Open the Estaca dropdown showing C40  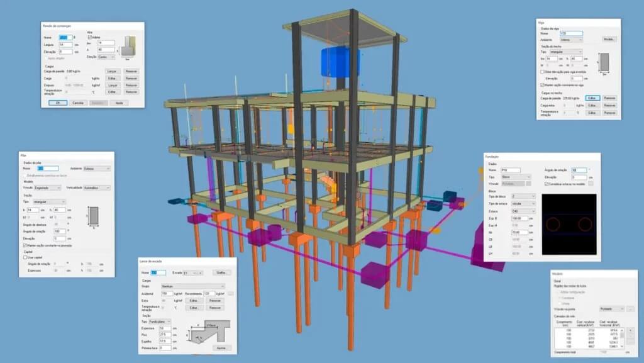click(524, 211)
